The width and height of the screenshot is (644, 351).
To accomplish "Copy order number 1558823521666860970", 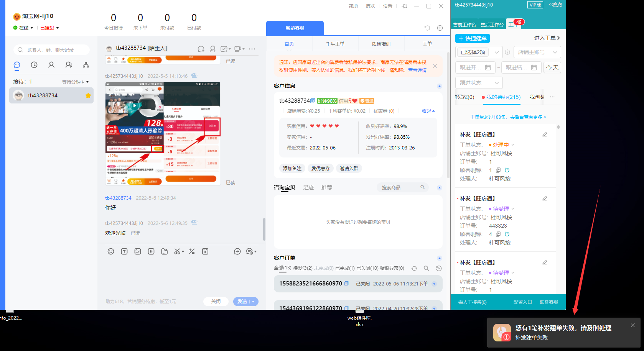I will coord(346,284).
